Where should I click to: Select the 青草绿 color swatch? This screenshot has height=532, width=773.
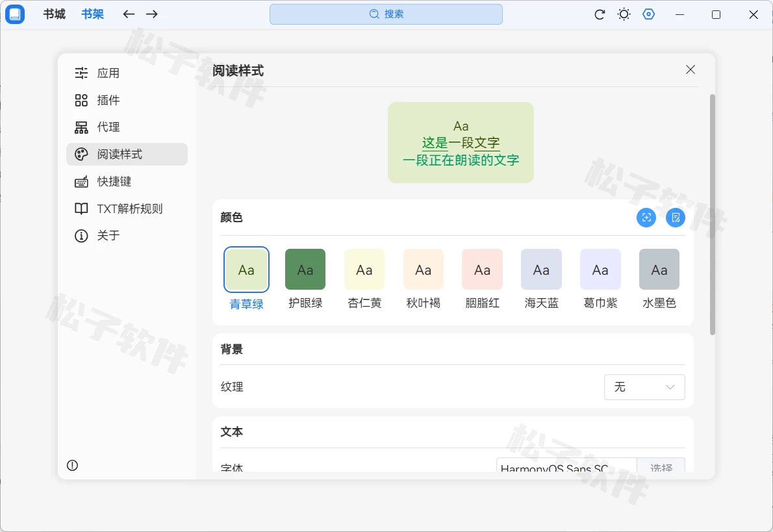(x=246, y=270)
